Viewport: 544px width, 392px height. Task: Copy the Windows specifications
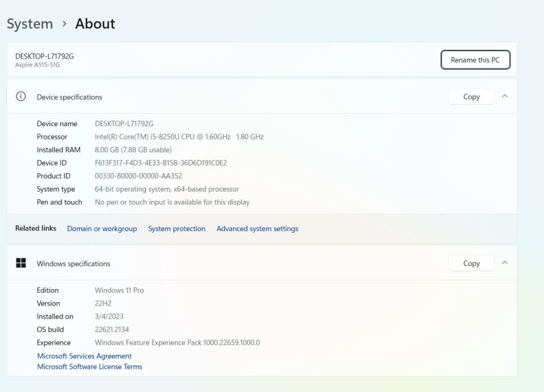[471, 263]
